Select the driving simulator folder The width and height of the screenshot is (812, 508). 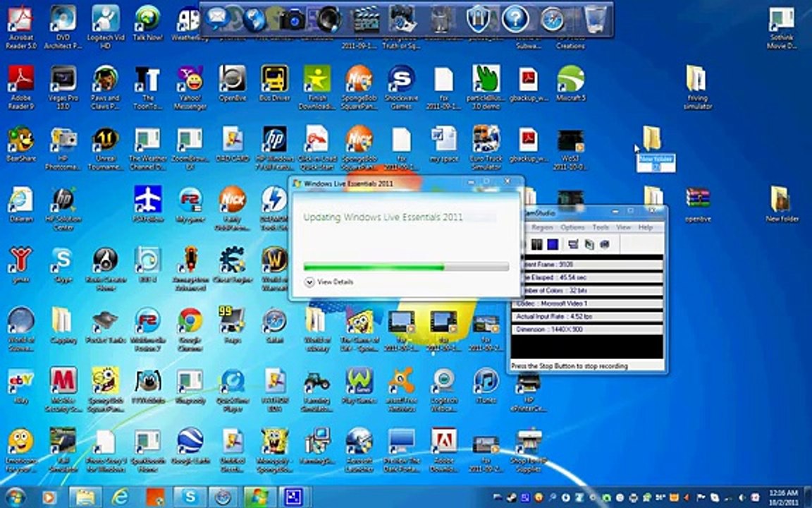tap(698, 87)
